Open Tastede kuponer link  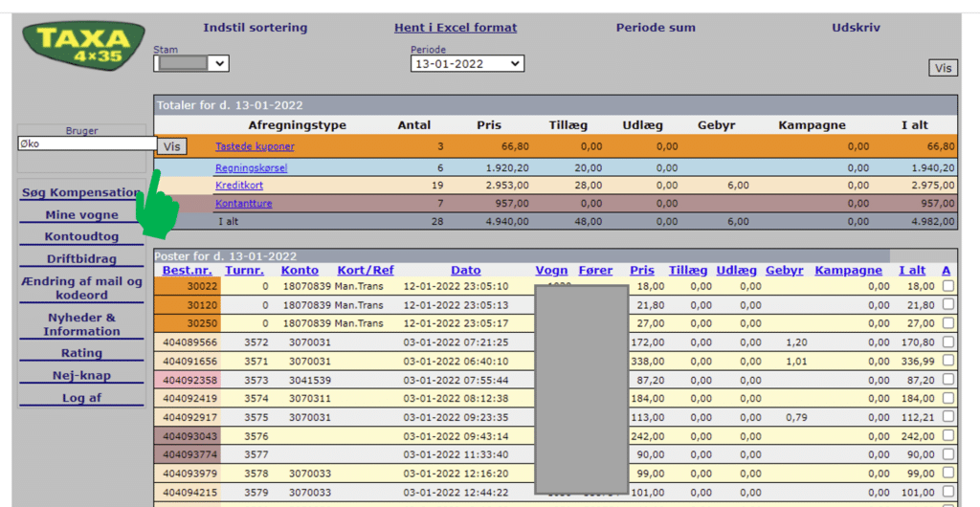pyautogui.click(x=255, y=146)
